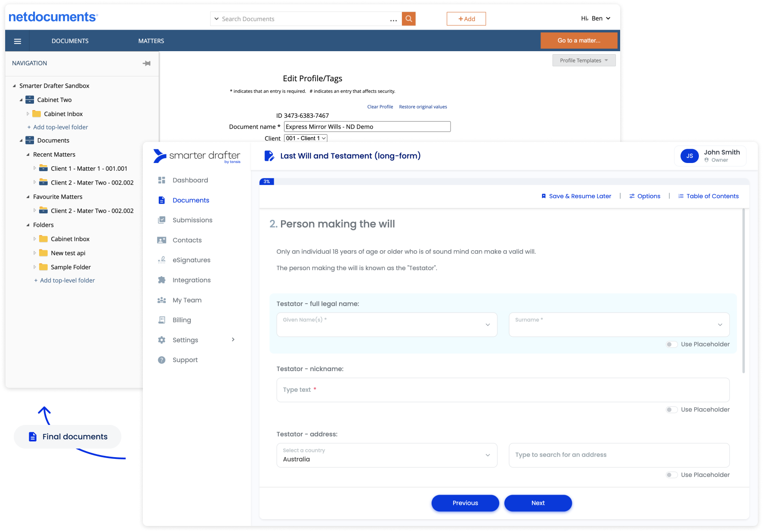This screenshot has width=763, height=532.
Task: Click the My Team people icon
Action: (x=162, y=300)
